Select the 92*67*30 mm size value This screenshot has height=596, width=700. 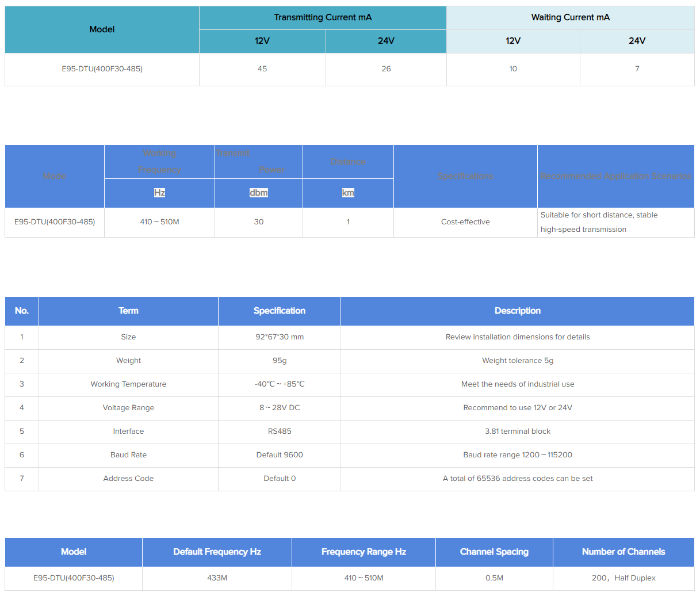pyautogui.click(x=280, y=337)
